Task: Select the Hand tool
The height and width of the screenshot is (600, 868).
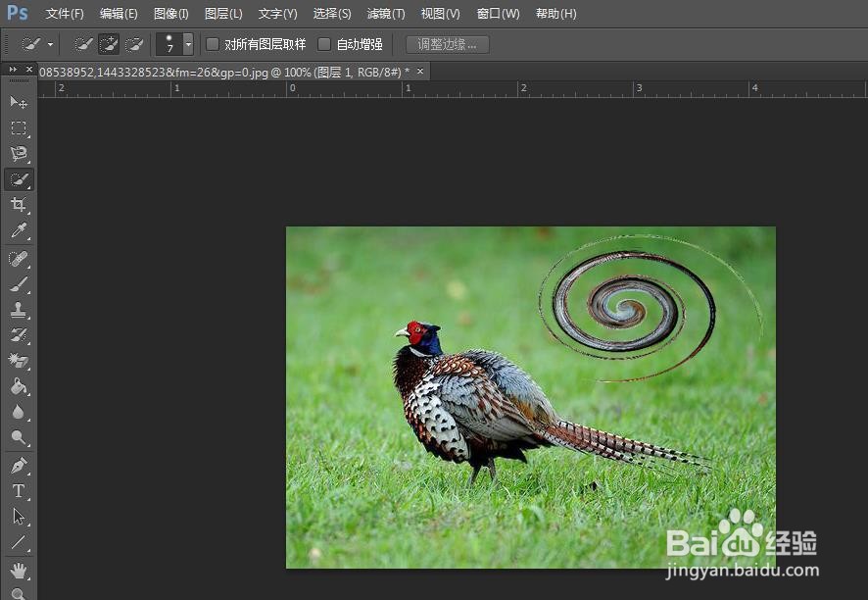Action: coord(19,570)
